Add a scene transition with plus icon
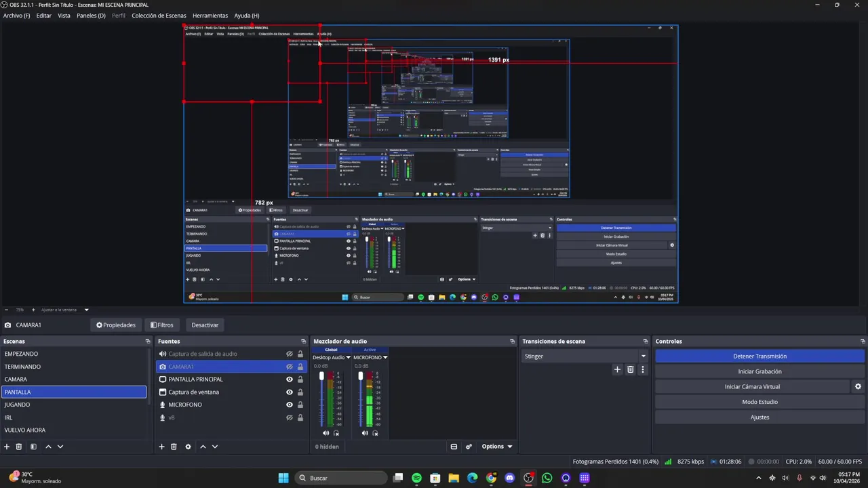Screen dimensions: 868x488 click(617, 369)
